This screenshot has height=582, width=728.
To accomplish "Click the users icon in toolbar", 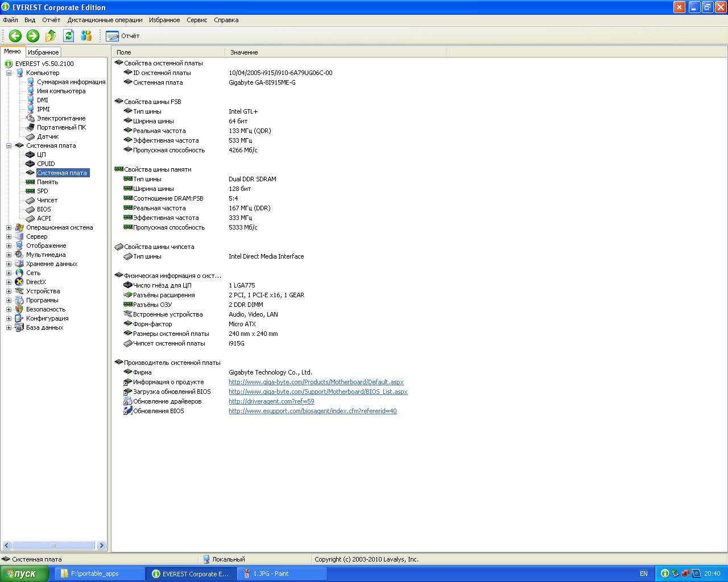I will [x=86, y=36].
